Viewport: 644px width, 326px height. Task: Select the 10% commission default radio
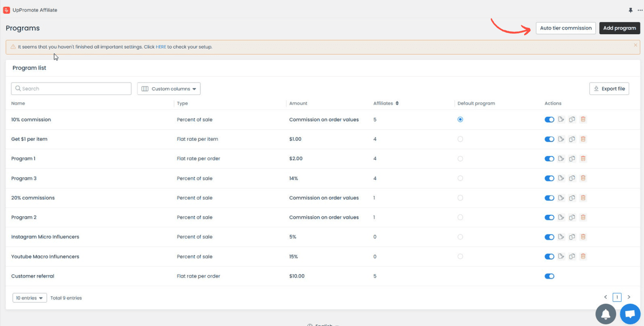[460, 119]
